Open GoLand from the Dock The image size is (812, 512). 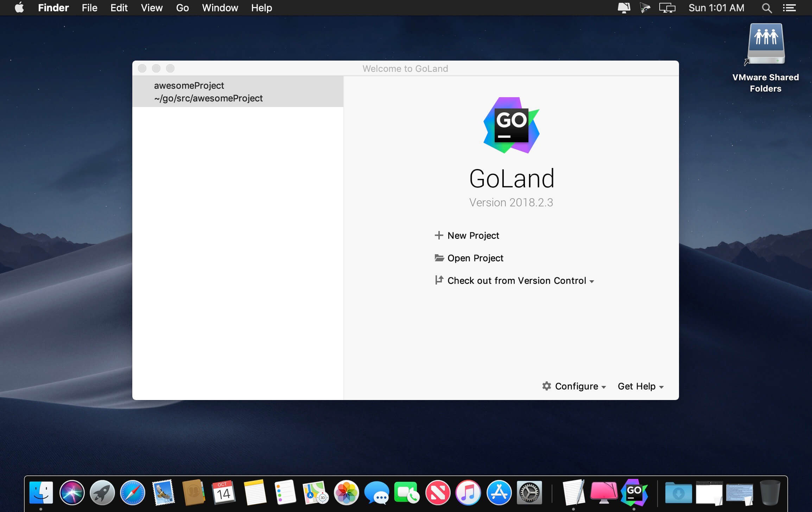pyautogui.click(x=634, y=492)
